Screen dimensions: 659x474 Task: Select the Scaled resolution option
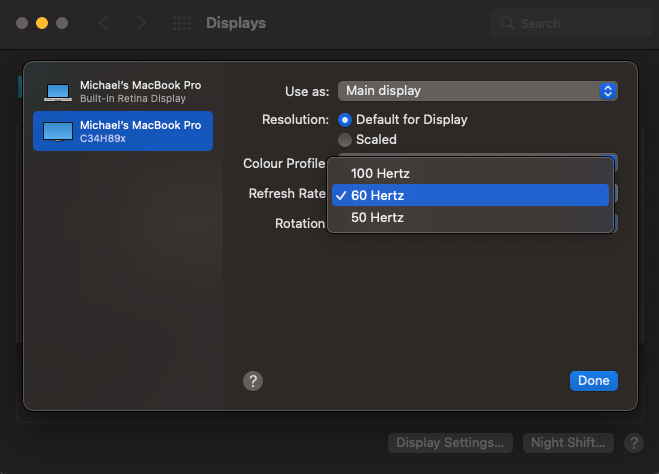point(346,140)
